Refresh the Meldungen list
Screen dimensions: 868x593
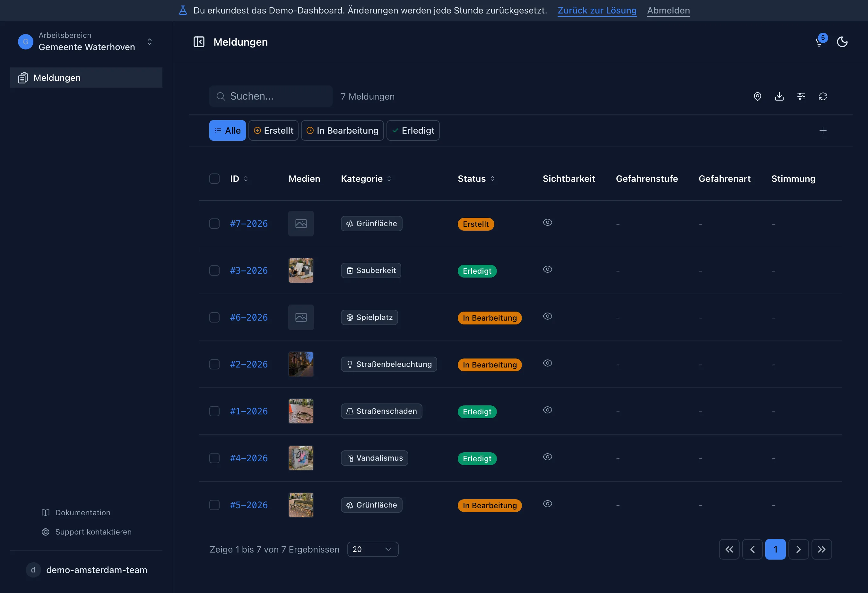click(823, 96)
